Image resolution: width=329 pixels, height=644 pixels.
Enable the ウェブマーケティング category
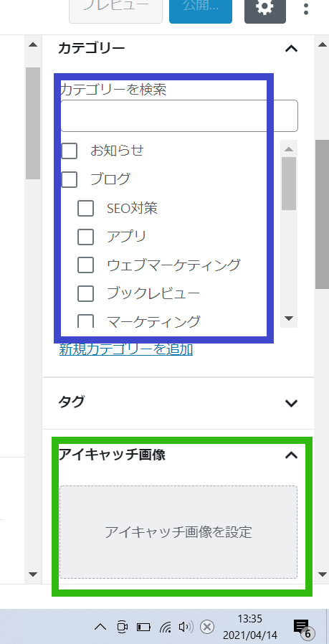pos(85,265)
